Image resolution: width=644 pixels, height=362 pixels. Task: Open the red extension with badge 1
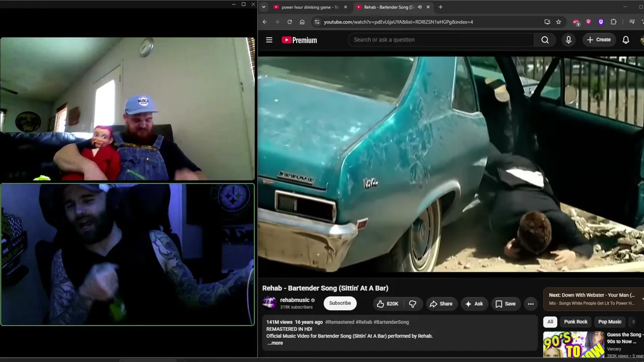click(576, 22)
